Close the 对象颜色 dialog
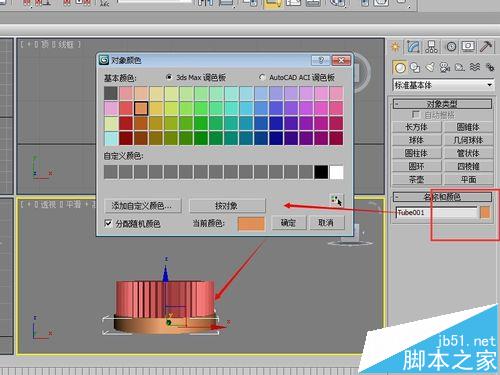Screen dimensions: 500x375 (341, 60)
